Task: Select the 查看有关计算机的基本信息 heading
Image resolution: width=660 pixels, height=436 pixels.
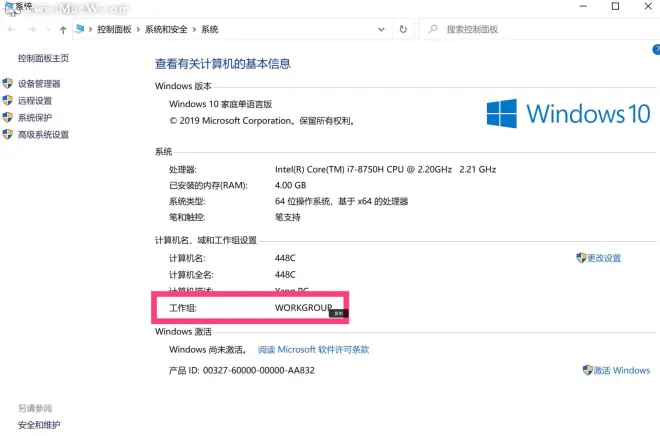Action: (223, 64)
